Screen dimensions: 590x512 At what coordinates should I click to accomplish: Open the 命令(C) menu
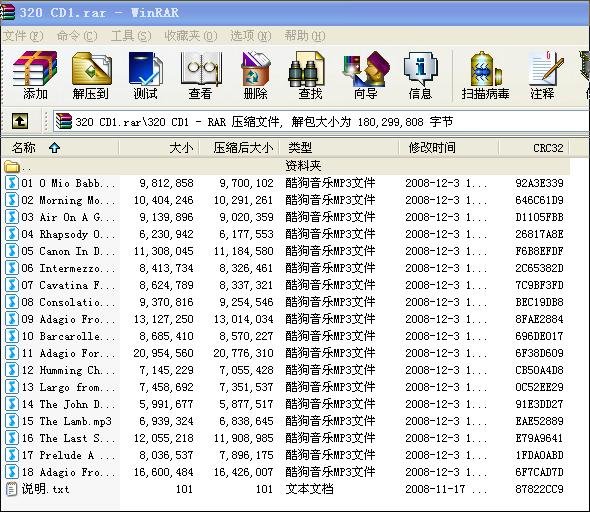pos(77,36)
